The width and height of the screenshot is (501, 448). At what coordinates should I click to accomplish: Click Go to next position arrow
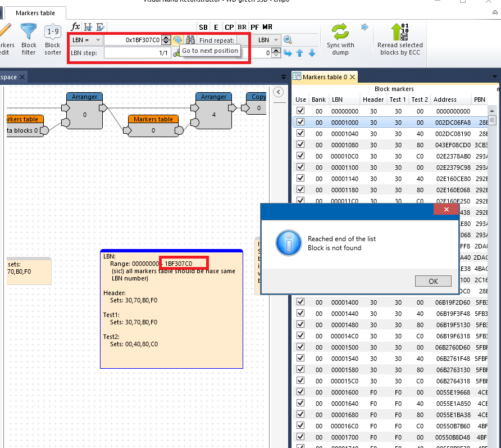click(x=177, y=40)
